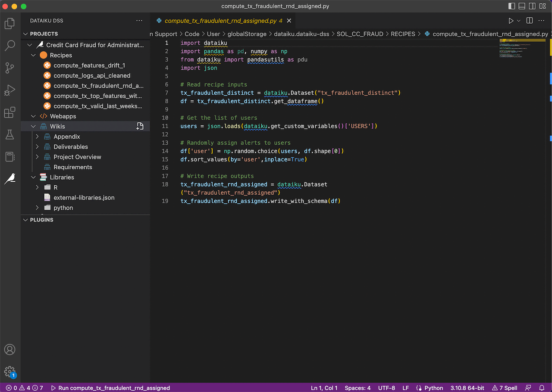Open the Explorer view in activity bar
Viewport: 552px width, 392px height.
click(x=9, y=23)
